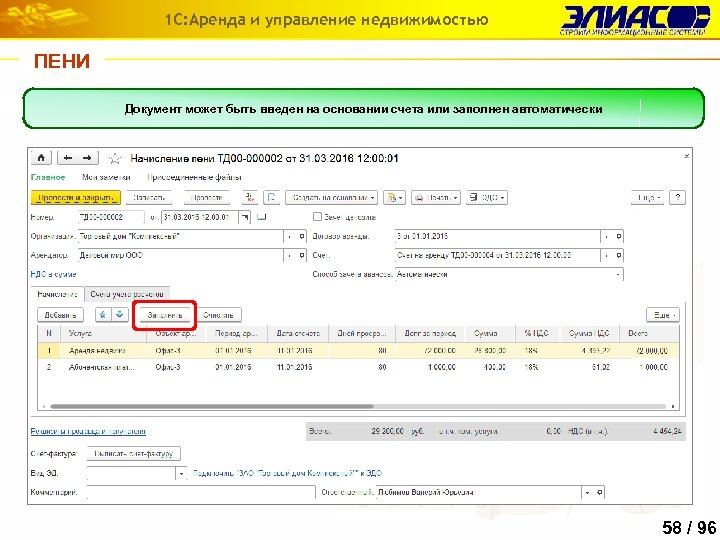Open the Печать print dropdown
The image size is (720, 540).
[436, 197]
